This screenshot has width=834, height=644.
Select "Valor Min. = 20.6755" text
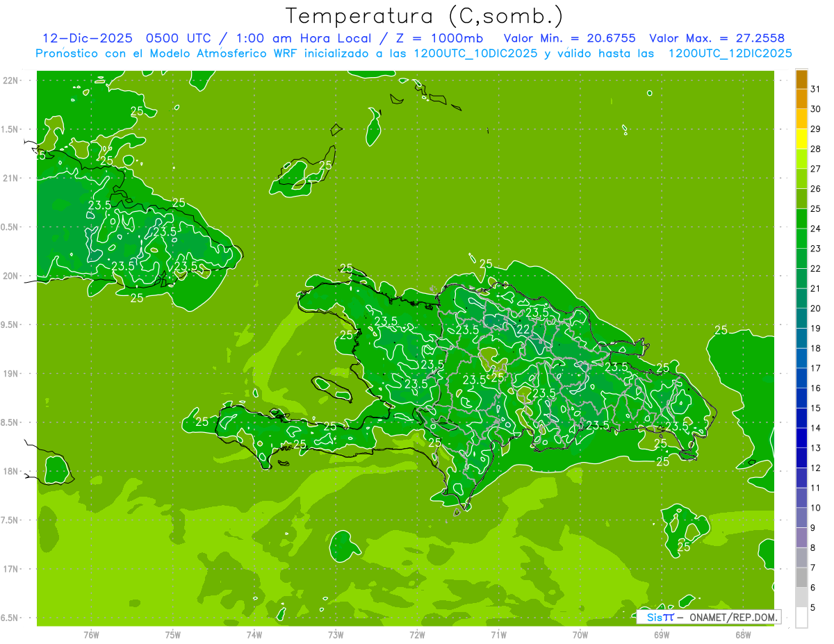[569, 38]
